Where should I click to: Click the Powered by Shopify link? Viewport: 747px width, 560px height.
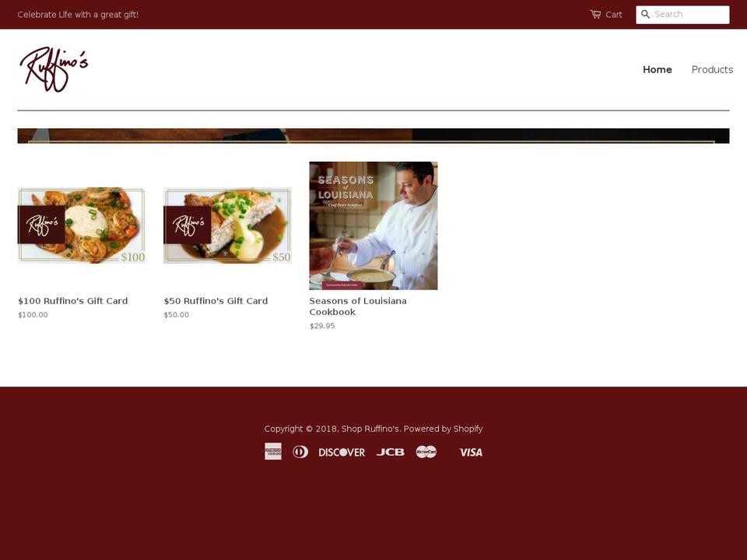click(443, 429)
